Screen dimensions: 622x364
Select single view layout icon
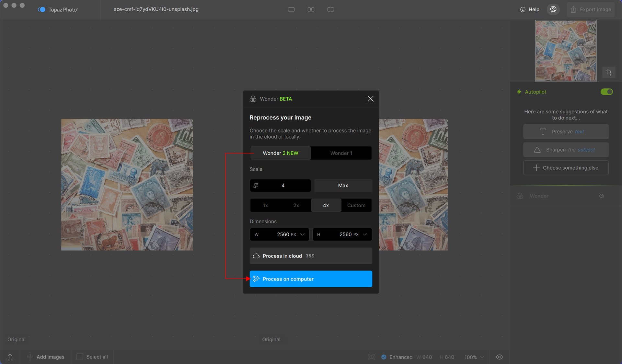[x=291, y=9]
